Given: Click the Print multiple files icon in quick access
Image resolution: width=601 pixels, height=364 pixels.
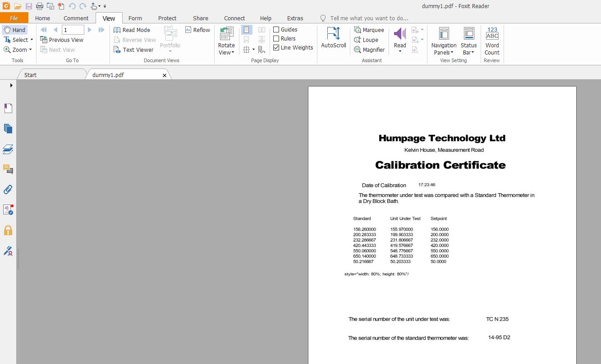Looking at the screenshot, I should tap(50, 6).
